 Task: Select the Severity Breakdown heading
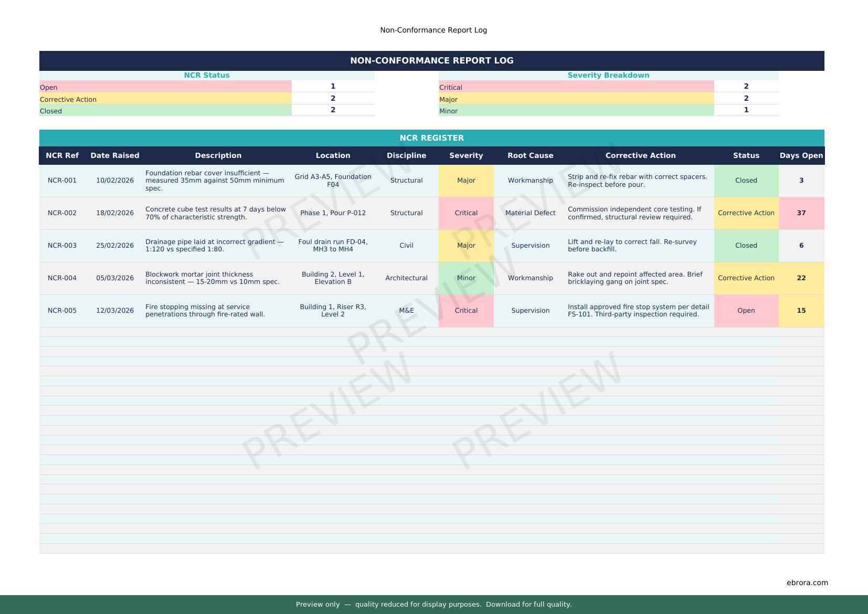click(x=608, y=75)
